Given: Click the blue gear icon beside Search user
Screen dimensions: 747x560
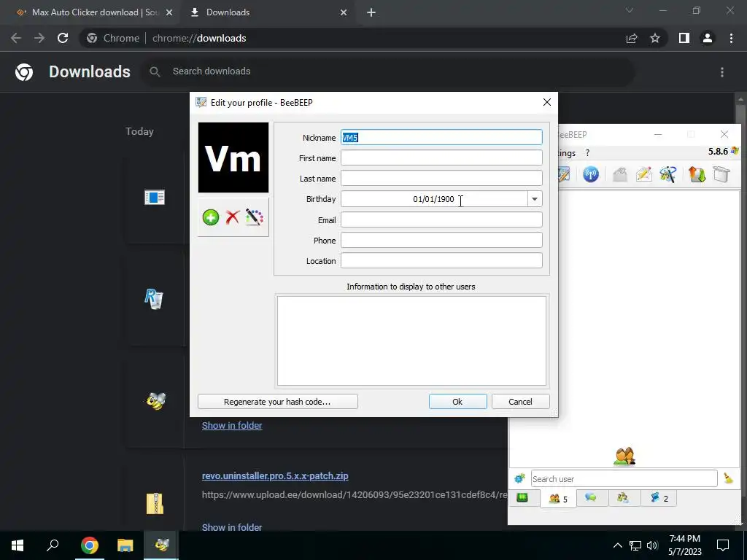Looking at the screenshot, I should click(x=519, y=478).
